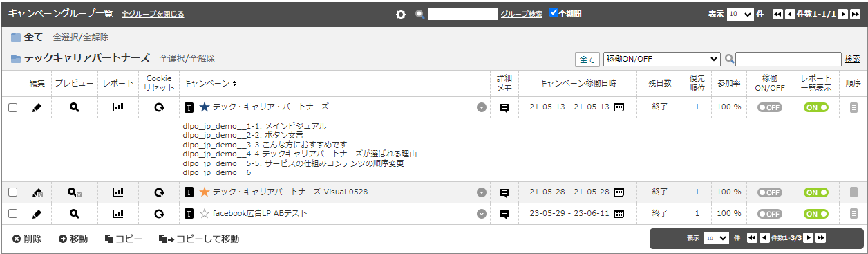Click the gear settings icon in the header

(401, 14)
